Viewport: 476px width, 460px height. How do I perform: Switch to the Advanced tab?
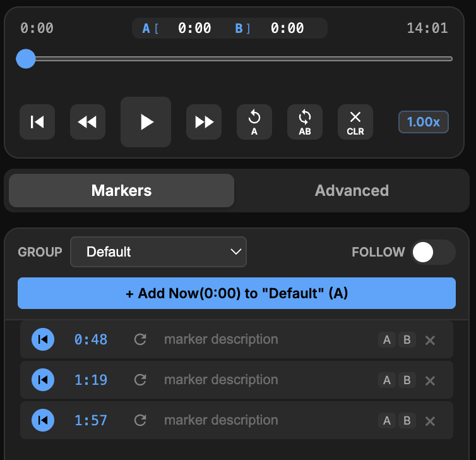point(352,191)
